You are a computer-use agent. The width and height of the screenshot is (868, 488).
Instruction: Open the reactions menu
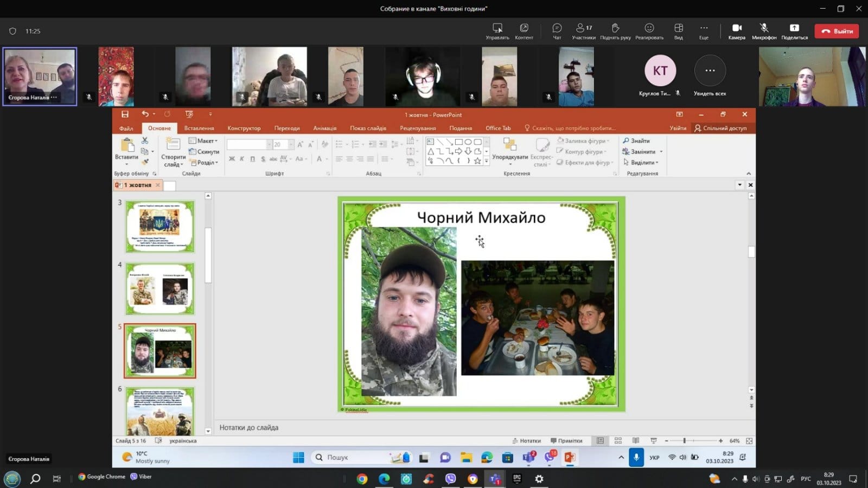coord(649,31)
